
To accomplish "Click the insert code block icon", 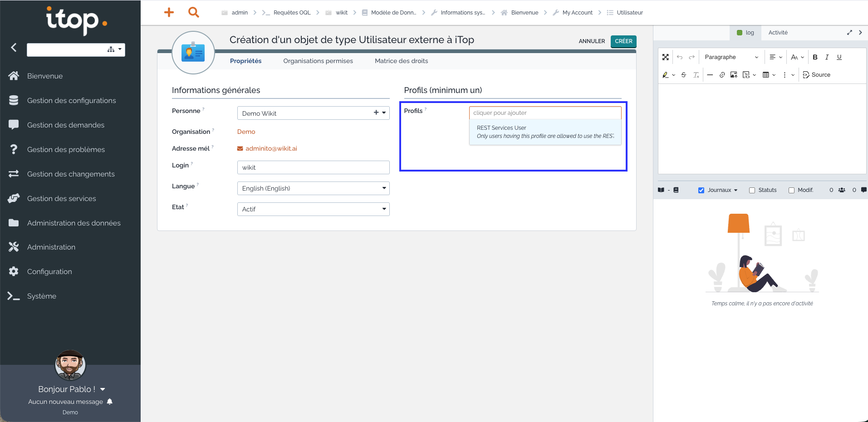I will (746, 75).
